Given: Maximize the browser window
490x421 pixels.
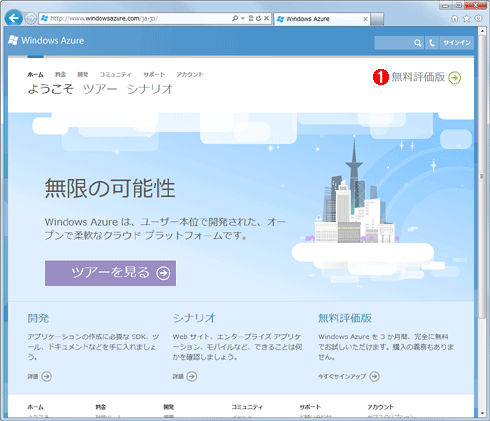Looking at the screenshot, I should 458,5.
